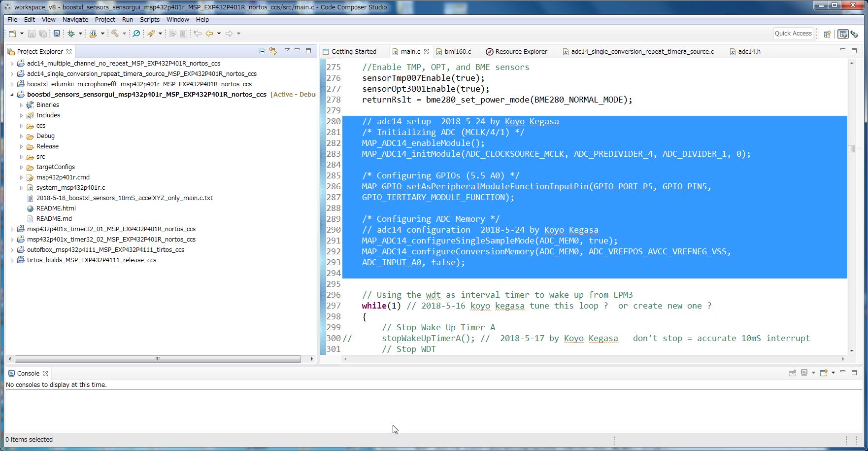Collapse the boostxl_sensors_sensorgui project node
Image resolution: width=868 pixels, height=451 pixels.
[x=12, y=95]
